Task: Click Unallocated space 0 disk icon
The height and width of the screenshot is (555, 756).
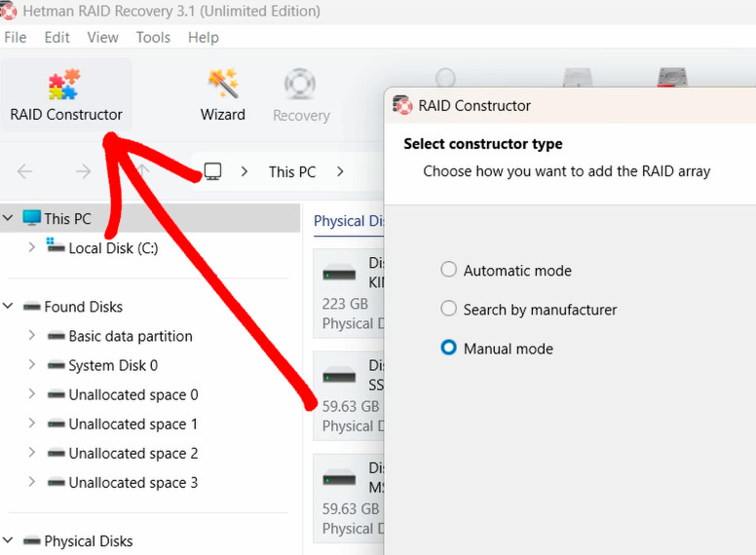Action: pyautogui.click(x=56, y=394)
